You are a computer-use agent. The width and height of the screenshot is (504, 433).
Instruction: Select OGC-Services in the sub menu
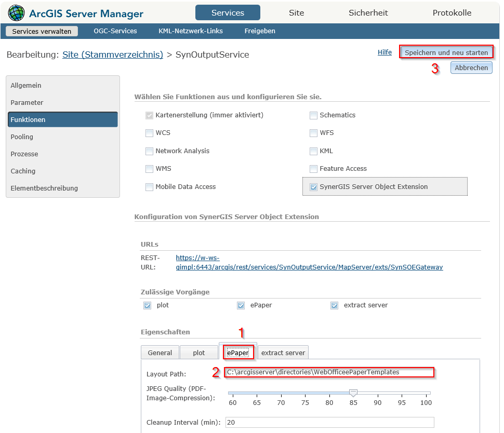pos(115,31)
